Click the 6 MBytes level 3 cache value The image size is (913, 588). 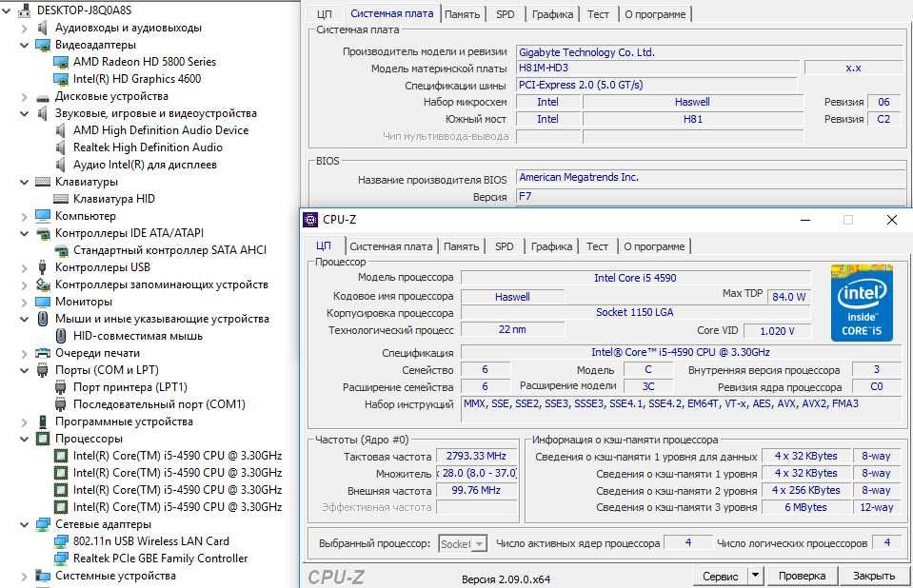click(x=805, y=508)
